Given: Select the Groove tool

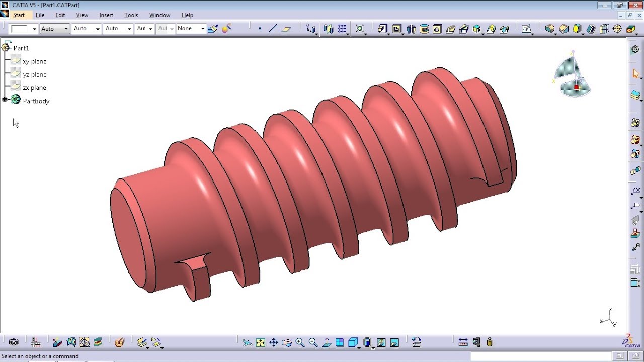Looking at the screenshot, I should pos(424,29).
